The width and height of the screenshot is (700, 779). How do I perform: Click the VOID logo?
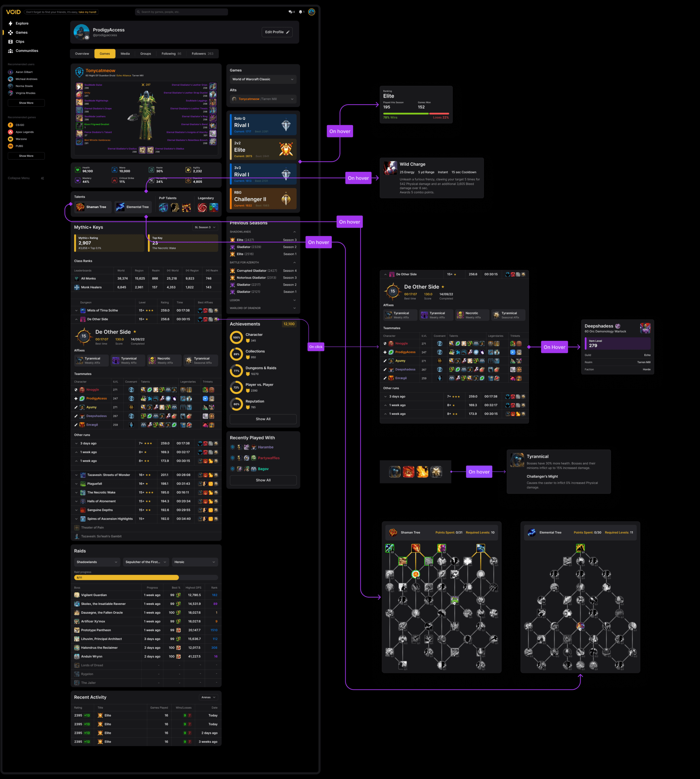pyautogui.click(x=13, y=12)
